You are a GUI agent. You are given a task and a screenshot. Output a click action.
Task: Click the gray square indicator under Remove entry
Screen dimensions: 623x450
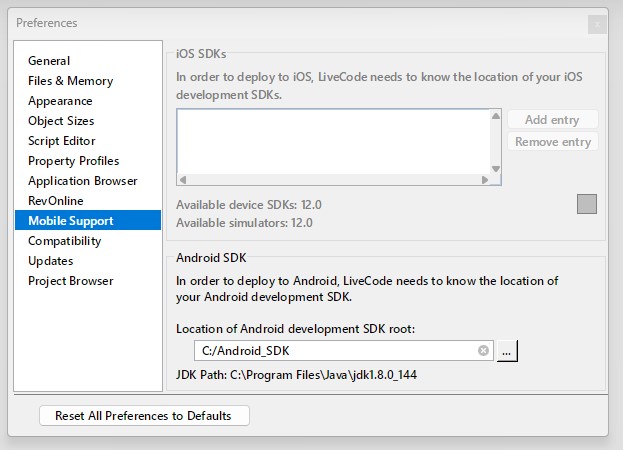pyautogui.click(x=587, y=204)
